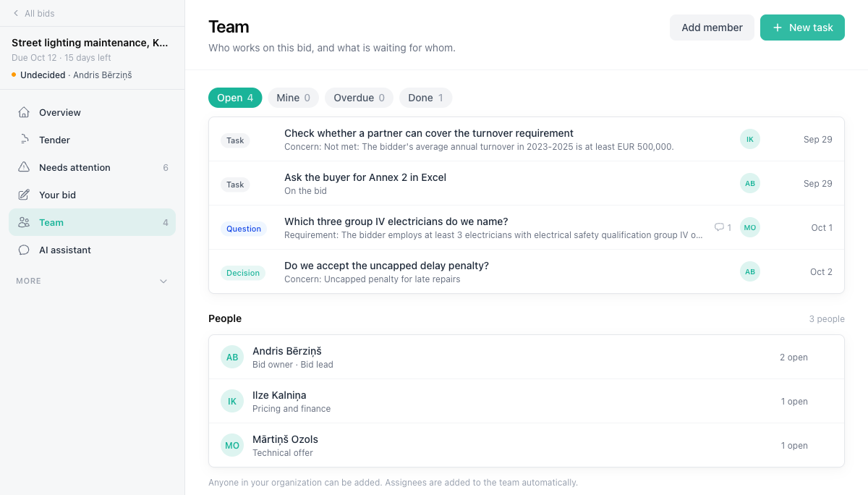The image size is (868, 495).
Task: Open Ask the buyer for Annex 2 task
Action: (x=527, y=183)
